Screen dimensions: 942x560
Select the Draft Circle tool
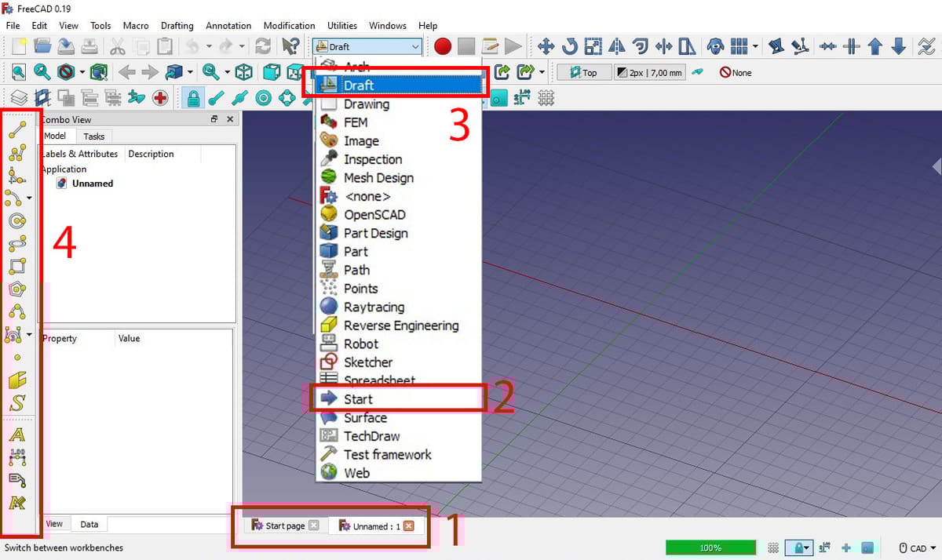[18, 221]
